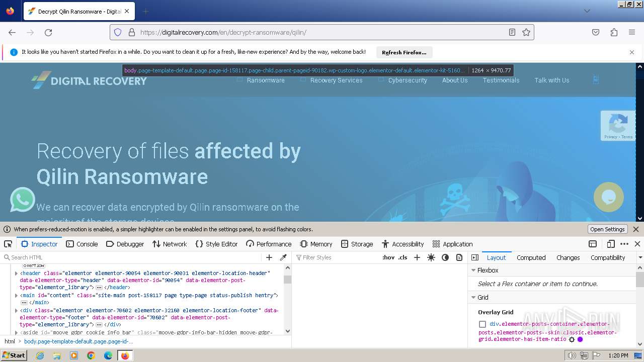644x362 pixels.
Task: Click the Search HTML field
Action: [x=132, y=257]
